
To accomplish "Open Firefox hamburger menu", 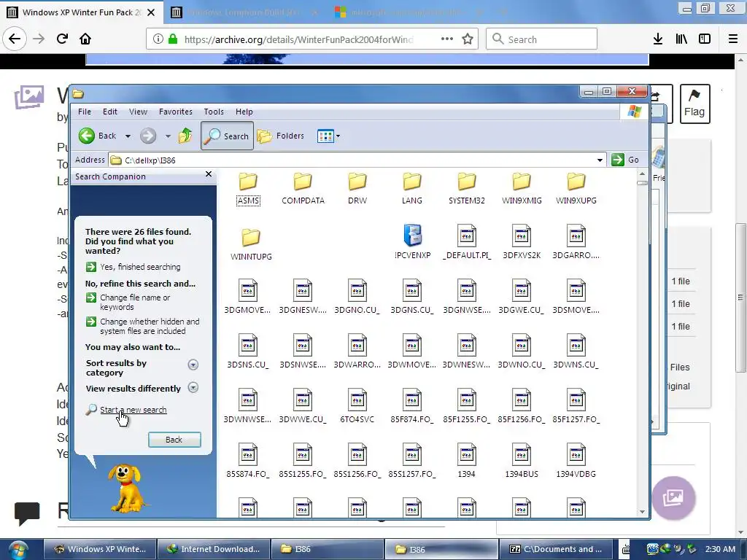I will tap(733, 39).
